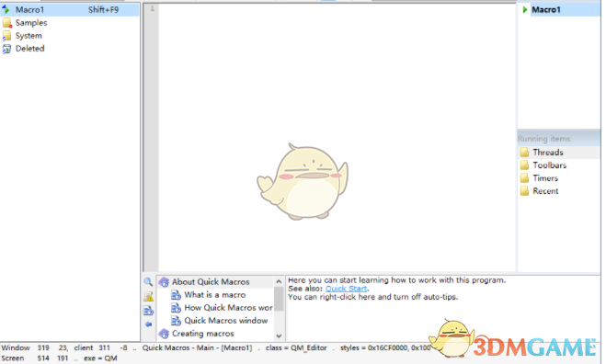Click the blue back arrow icon
The height and width of the screenshot is (364, 606).
point(148,324)
